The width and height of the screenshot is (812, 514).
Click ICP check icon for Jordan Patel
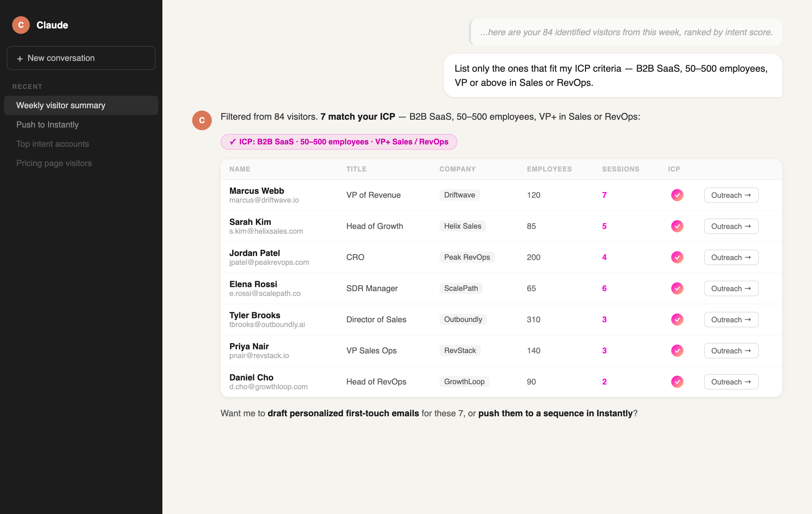[x=677, y=257]
